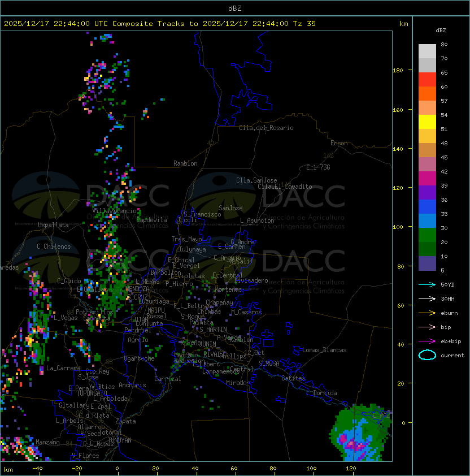Click the 'TUNUYAN' map label
Screen dimensions: 470x476
120,440
